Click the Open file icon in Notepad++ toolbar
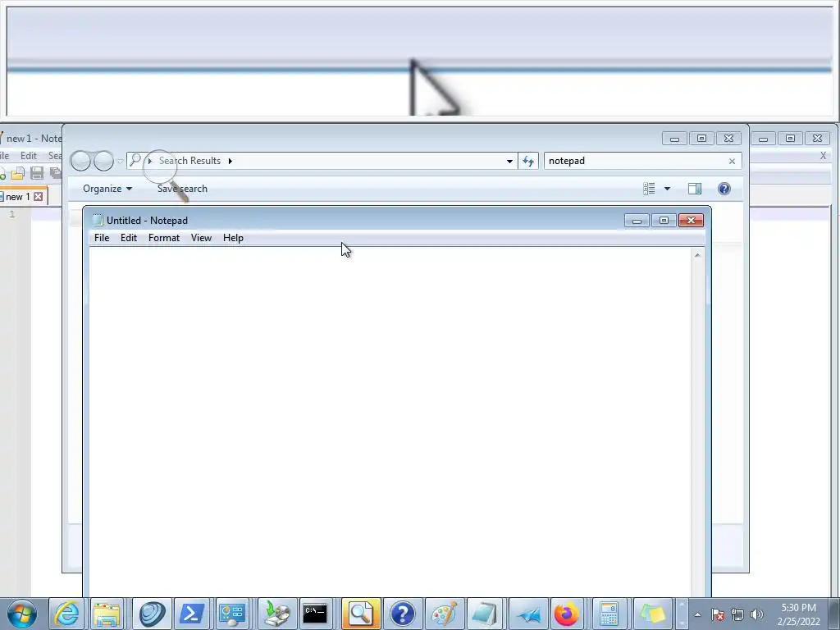Viewport: 840px width, 630px height. [x=18, y=172]
